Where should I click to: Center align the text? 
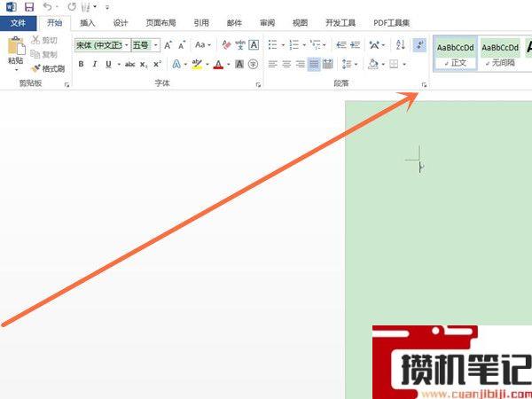[x=286, y=64]
